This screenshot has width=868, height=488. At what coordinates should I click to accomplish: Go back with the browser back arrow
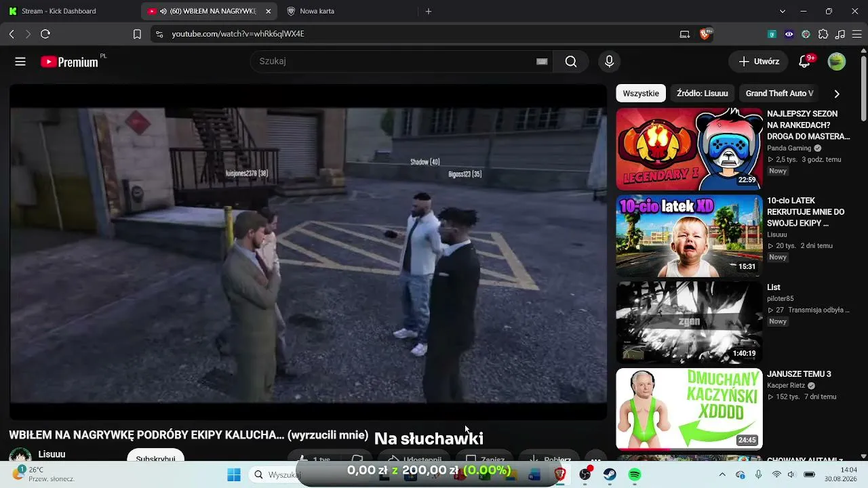pyautogui.click(x=12, y=34)
